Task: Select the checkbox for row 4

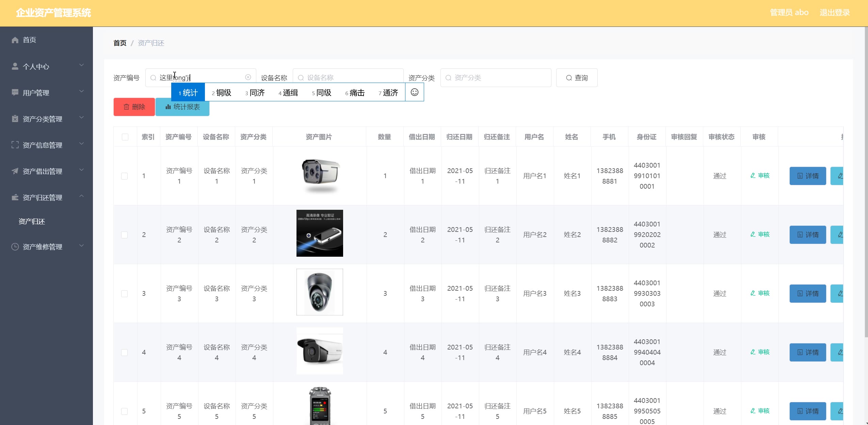Action: (x=125, y=353)
